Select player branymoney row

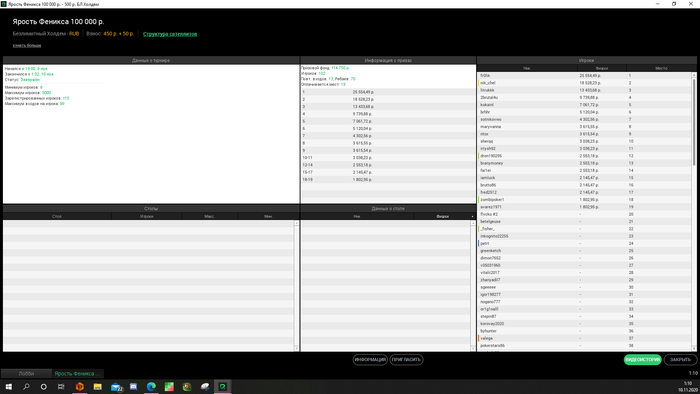click(x=584, y=163)
